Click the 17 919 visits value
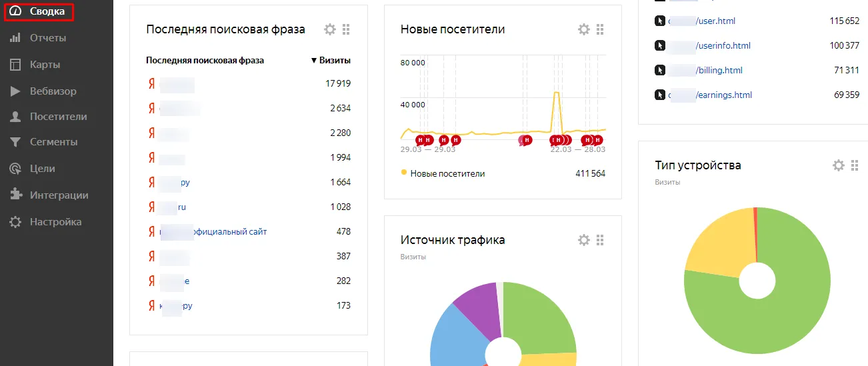The height and width of the screenshot is (366, 868). [338, 83]
